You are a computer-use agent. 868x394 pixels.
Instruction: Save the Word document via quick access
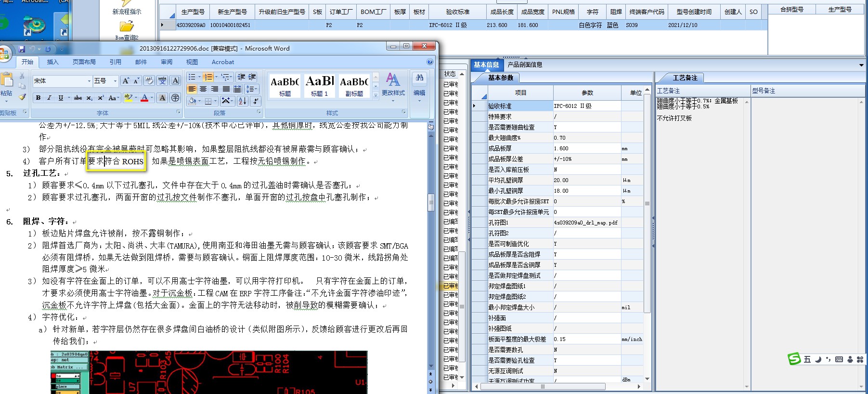(x=22, y=49)
